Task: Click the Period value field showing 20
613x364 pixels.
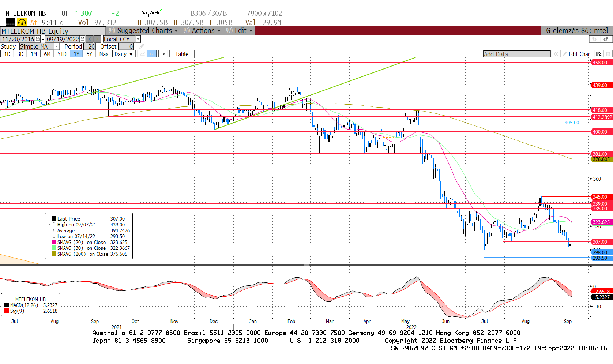Action: (90, 46)
